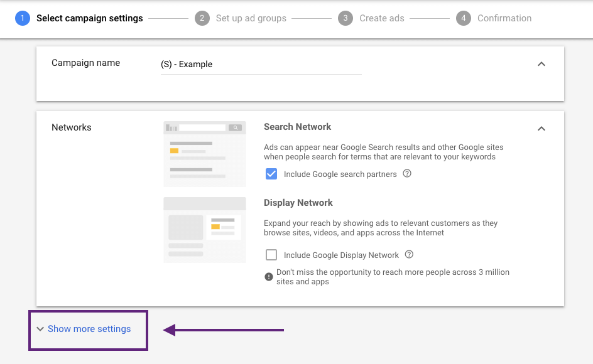Click the Search Network heading
The height and width of the screenshot is (364, 593).
coord(297,127)
